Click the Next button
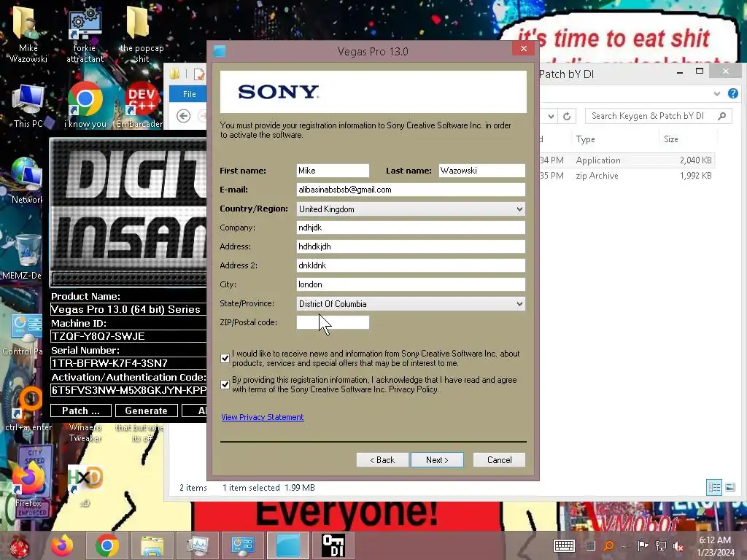Screen dimensions: 747x560 coord(437,460)
